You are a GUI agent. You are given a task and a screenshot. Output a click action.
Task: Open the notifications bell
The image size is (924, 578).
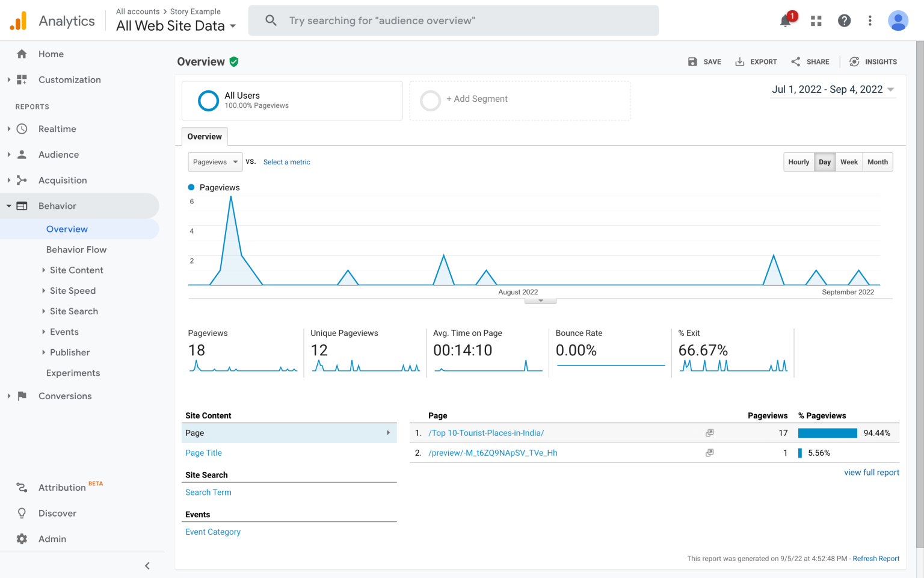786,20
